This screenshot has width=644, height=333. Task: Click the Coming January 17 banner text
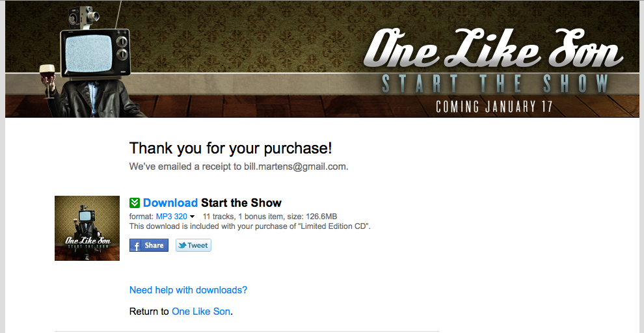click(x=494, y=107)
